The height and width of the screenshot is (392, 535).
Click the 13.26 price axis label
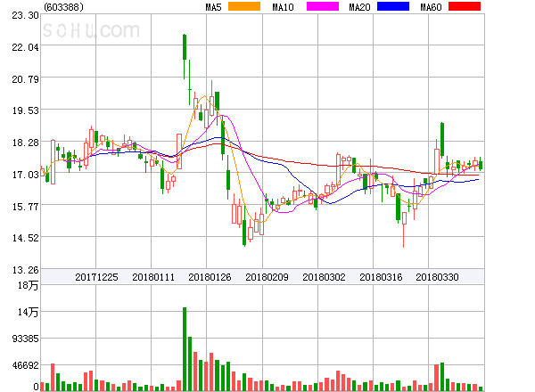(25, 270)
